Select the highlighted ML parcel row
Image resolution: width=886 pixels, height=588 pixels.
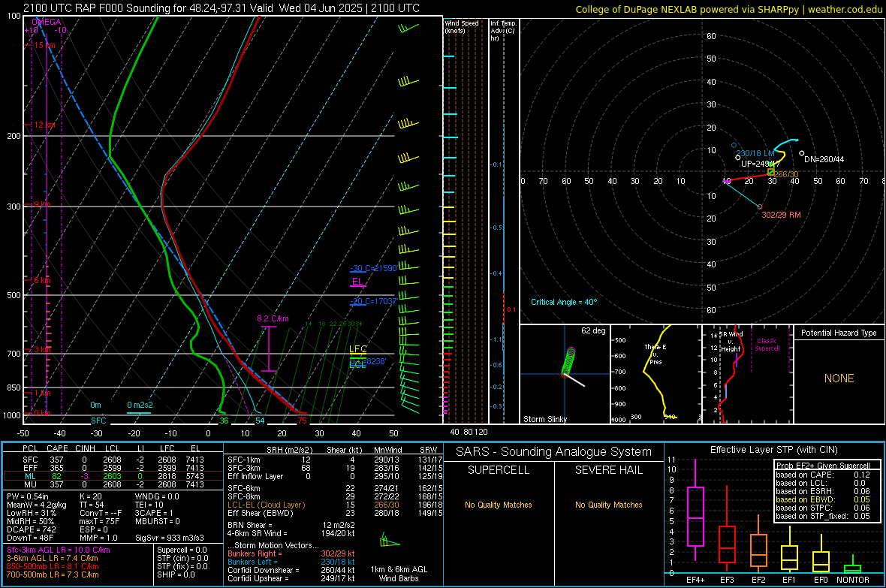click(x=113, y=476)
